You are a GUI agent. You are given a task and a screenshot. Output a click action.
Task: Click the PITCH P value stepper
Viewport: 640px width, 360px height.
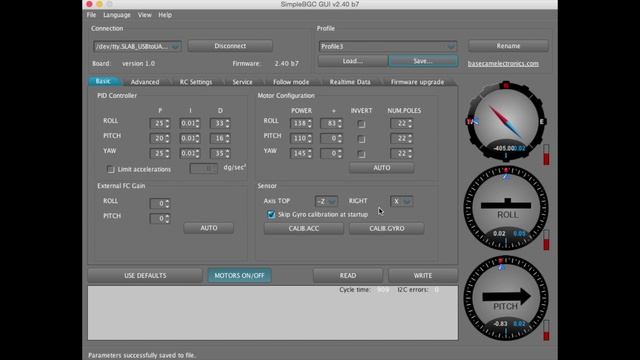point(160,138)
